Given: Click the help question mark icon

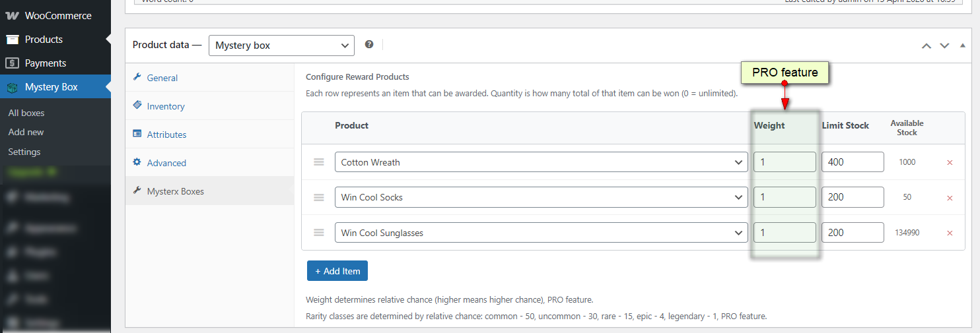Looking at the screenshot, I should point(369,44).
